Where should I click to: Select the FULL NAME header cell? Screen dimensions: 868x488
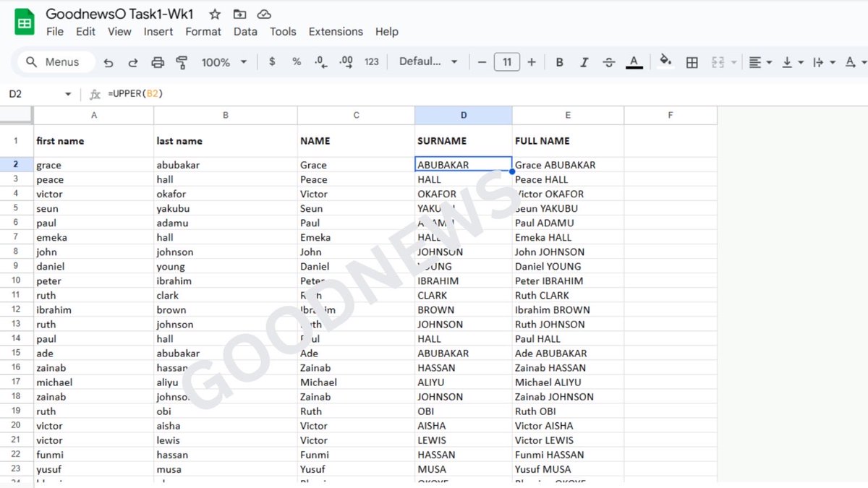(x=568, y=140)
